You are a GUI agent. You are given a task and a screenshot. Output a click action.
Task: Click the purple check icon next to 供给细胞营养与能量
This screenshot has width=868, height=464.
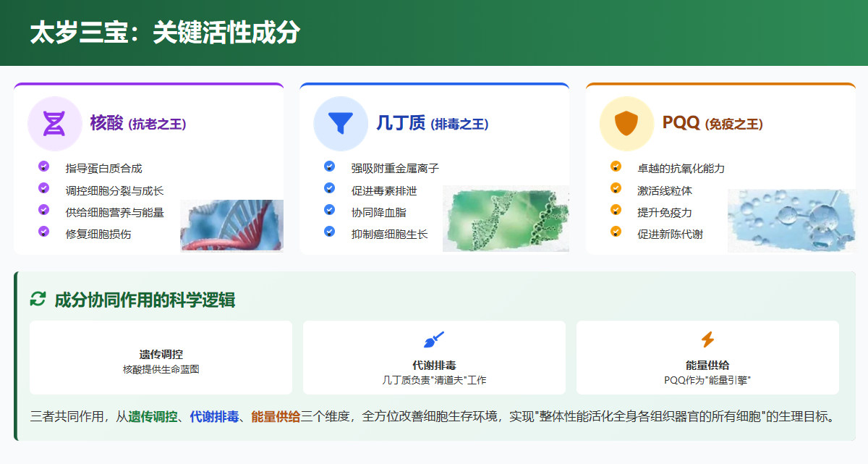coord(43,210)
